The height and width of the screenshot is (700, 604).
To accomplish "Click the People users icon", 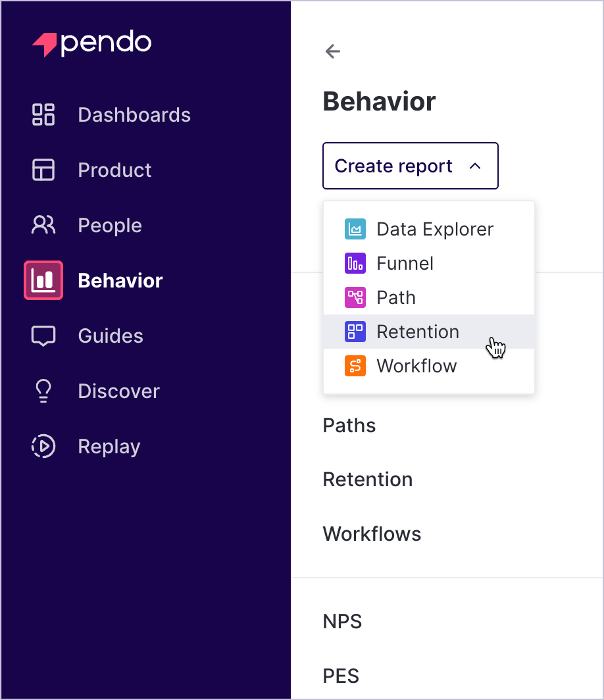I will pos(43,225).
